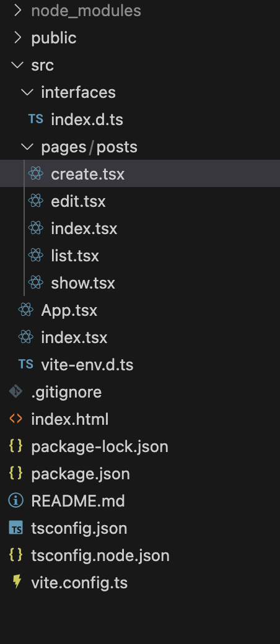Click the git icon next to .gitignore
The width and height of the screenshot is (280, 644).
pos(15,391)
